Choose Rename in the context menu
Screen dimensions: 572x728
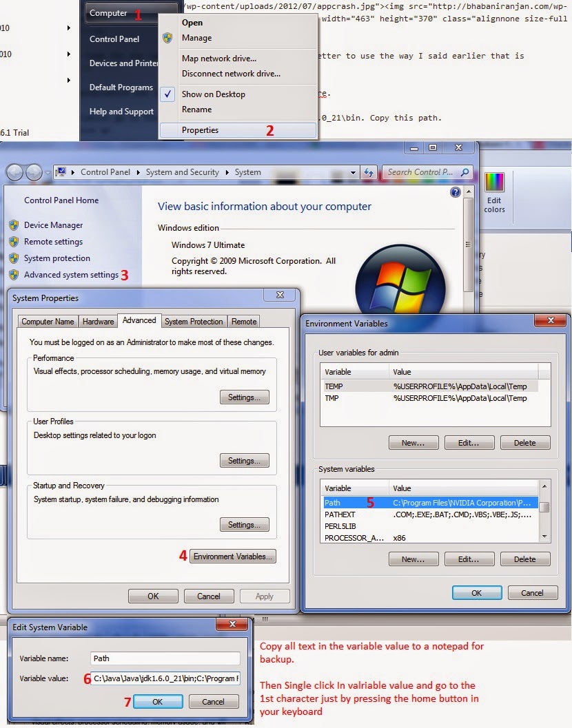tap(196, 109)
